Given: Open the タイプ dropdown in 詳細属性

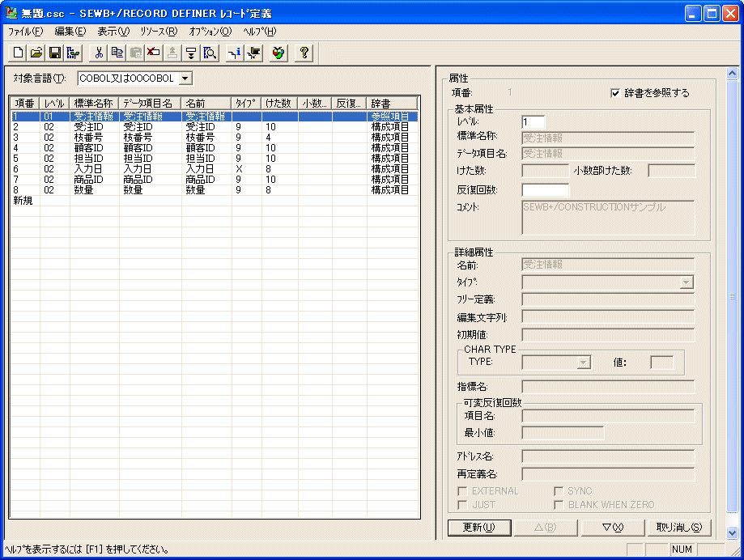Looking at the screenshot, I should pyautogui.click(x=686, y=282).
